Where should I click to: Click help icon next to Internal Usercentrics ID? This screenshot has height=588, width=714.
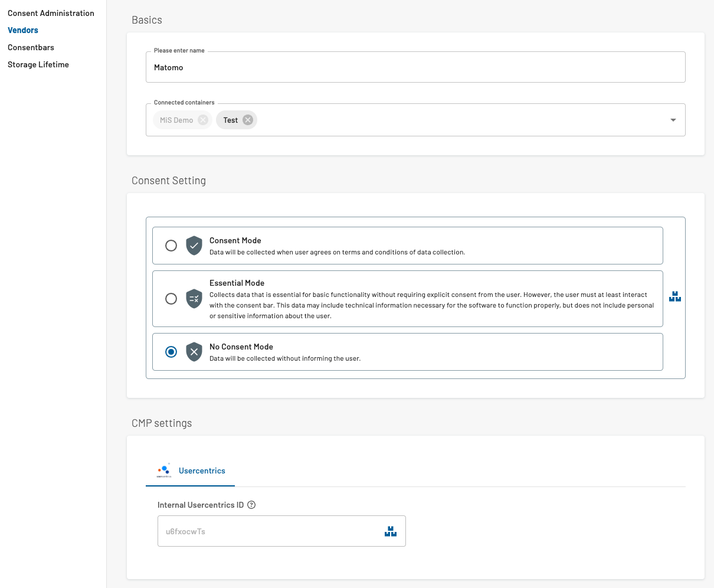click(251, 505)
